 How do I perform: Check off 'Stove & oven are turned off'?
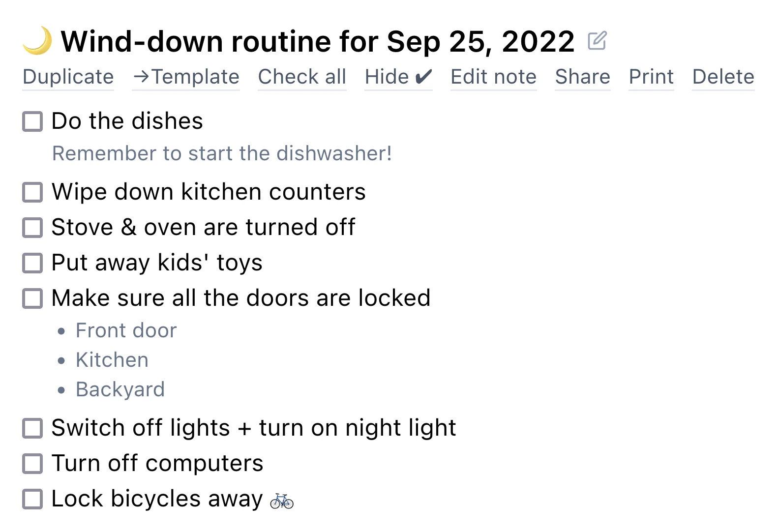[x=32, y=228]
